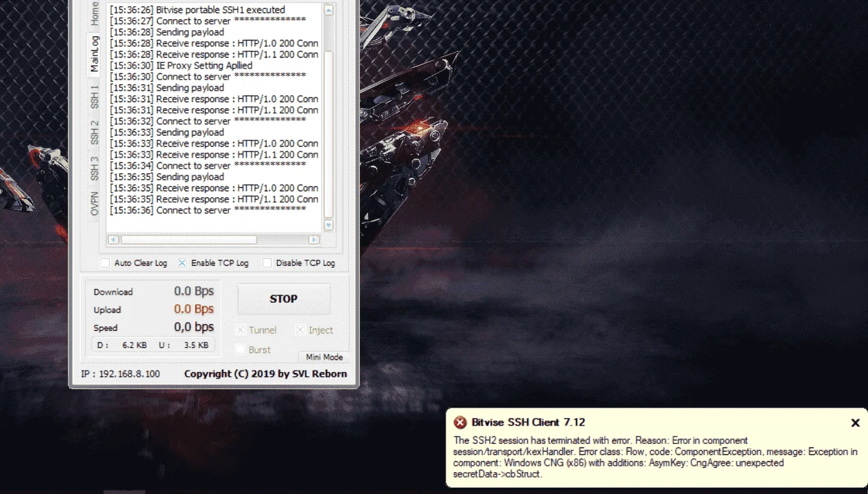The image size is (868, 494).
Task: Uncheck the Enable TCP Log checkbox
Action: pos(182,263)
